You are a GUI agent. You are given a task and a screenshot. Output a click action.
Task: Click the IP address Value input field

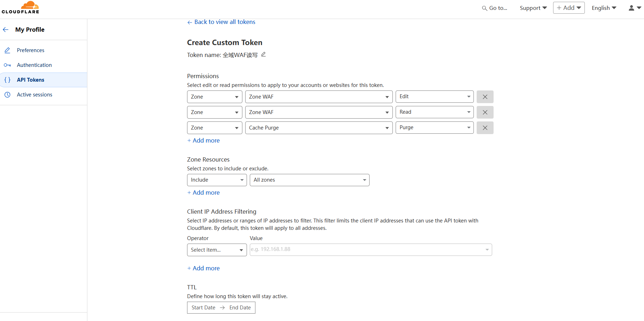[x=371, y=250]
